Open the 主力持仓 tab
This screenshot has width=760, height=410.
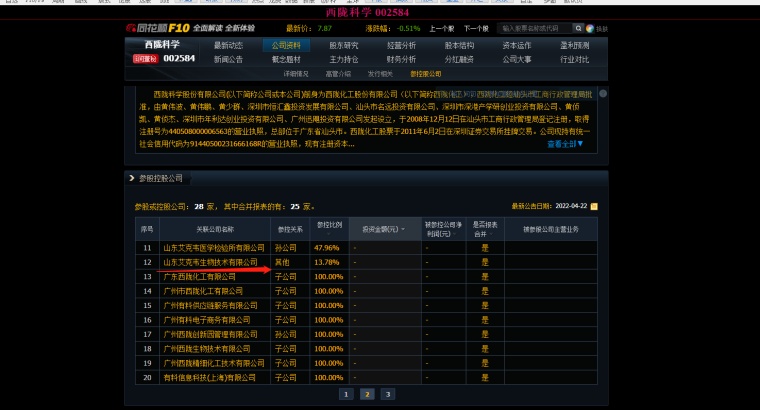pos(344,59)
